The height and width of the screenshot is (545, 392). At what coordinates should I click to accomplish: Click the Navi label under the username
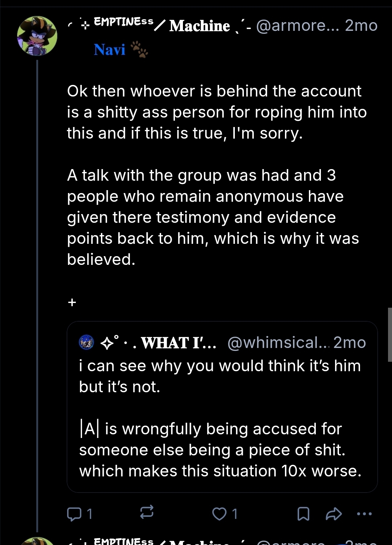click(x=109, y=50)
